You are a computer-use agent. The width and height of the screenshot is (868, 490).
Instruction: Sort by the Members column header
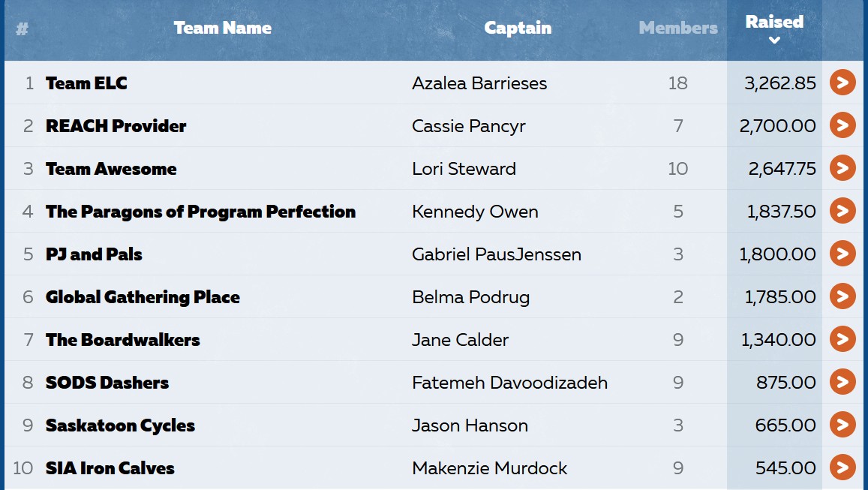pos(678,28)
